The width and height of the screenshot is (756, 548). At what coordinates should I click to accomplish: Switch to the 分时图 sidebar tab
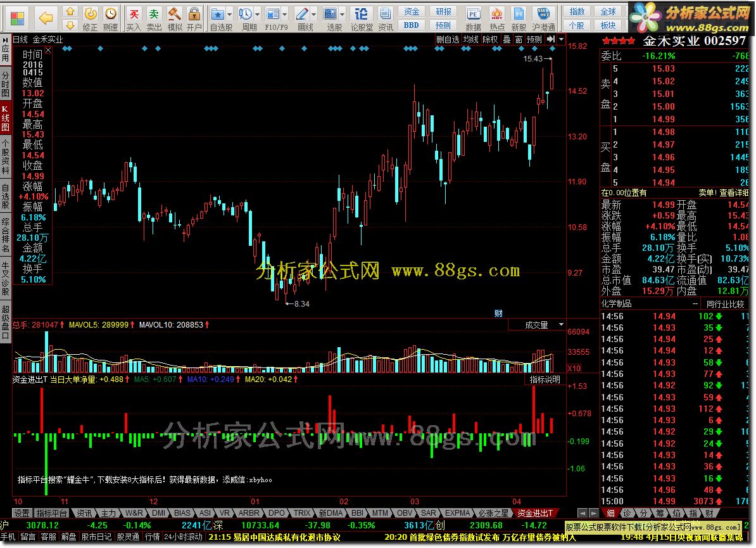click(x=5, y=84)
